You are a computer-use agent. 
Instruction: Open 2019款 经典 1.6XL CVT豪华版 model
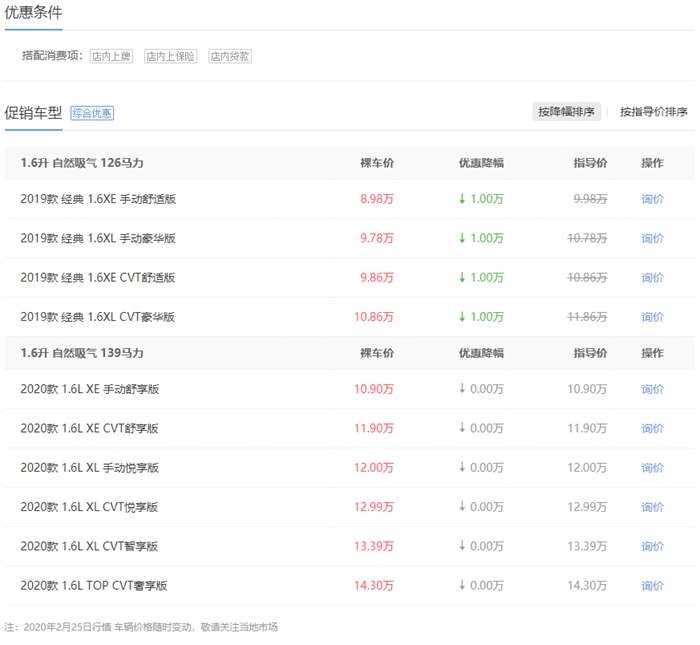[98, 317]
